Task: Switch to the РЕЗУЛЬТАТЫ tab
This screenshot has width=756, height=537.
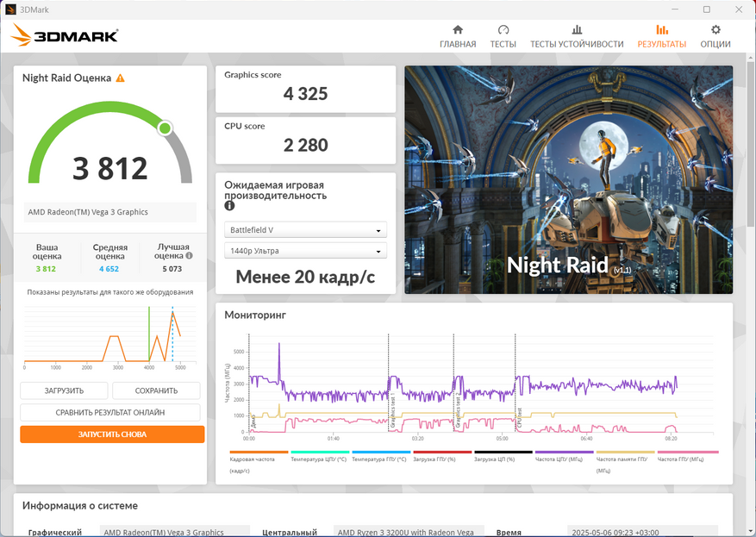Action: (661, 44)
